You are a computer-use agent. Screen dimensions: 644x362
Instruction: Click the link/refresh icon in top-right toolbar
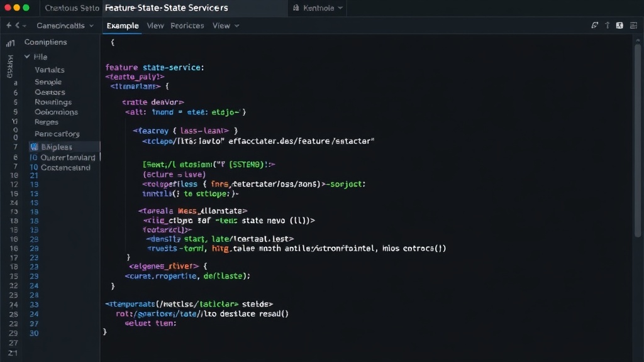point(594,25)
